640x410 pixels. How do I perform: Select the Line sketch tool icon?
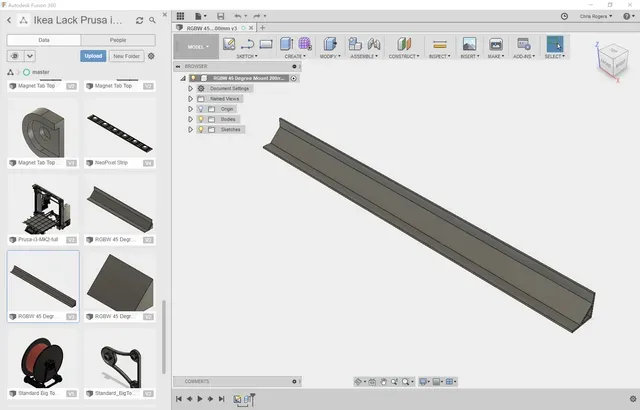247,44
